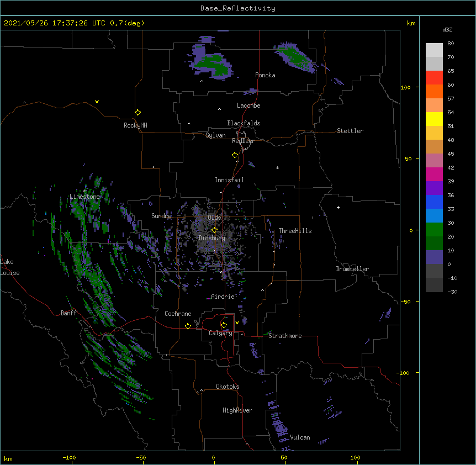476x465 pixels.
Task: Click the HighRiver label
Action: pos(237,410)
